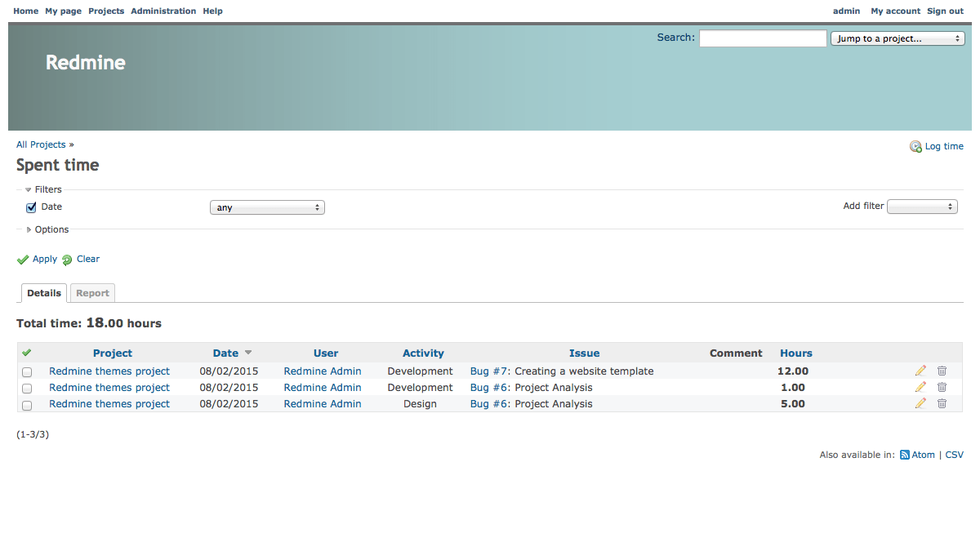Delete the 5.00 hours time entry
Image resolution: width=980 pixels, height=560 pixels.
pos(942,403)
